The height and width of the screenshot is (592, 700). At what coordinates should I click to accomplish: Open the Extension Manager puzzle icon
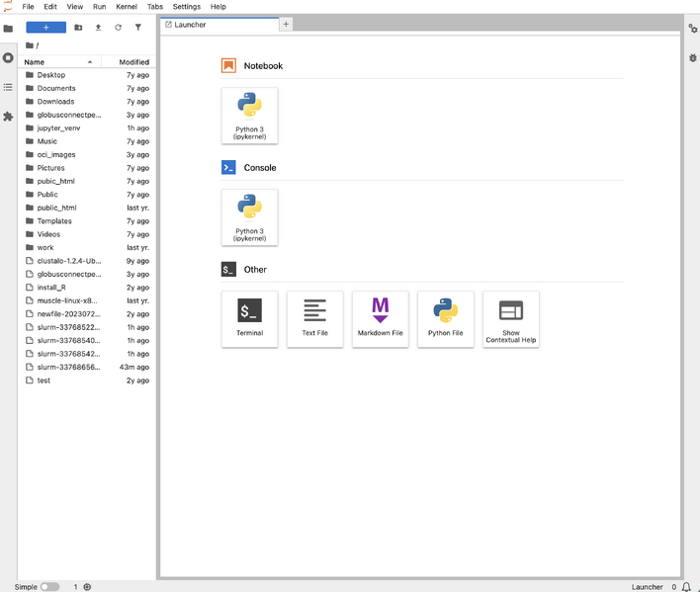click(x=8, y=117)
